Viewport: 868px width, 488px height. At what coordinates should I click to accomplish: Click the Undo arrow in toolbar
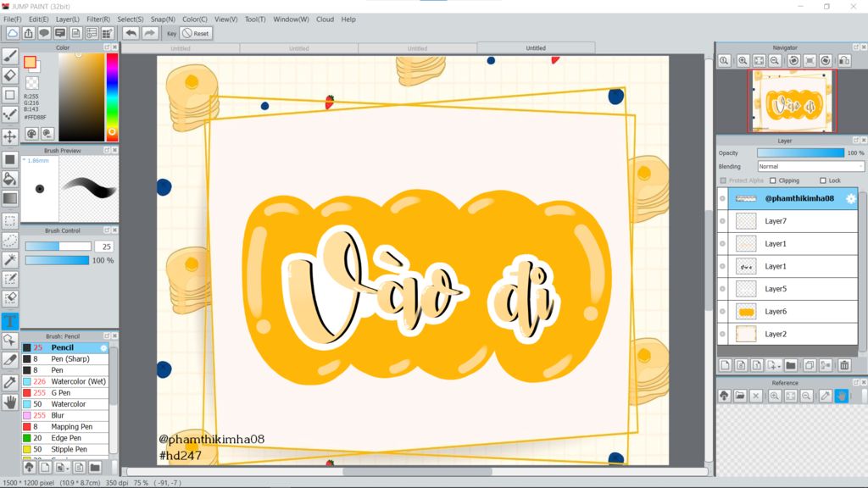[x=131, y=33]
